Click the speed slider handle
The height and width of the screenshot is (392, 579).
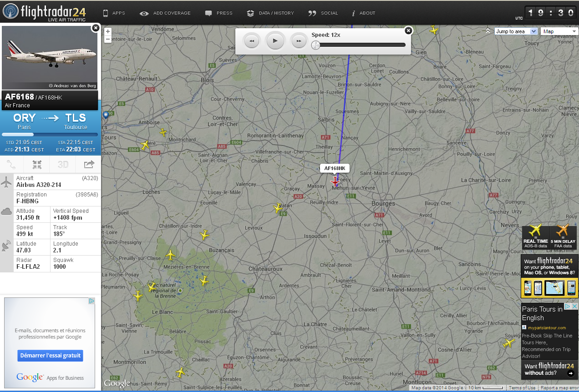coord(315,45)
